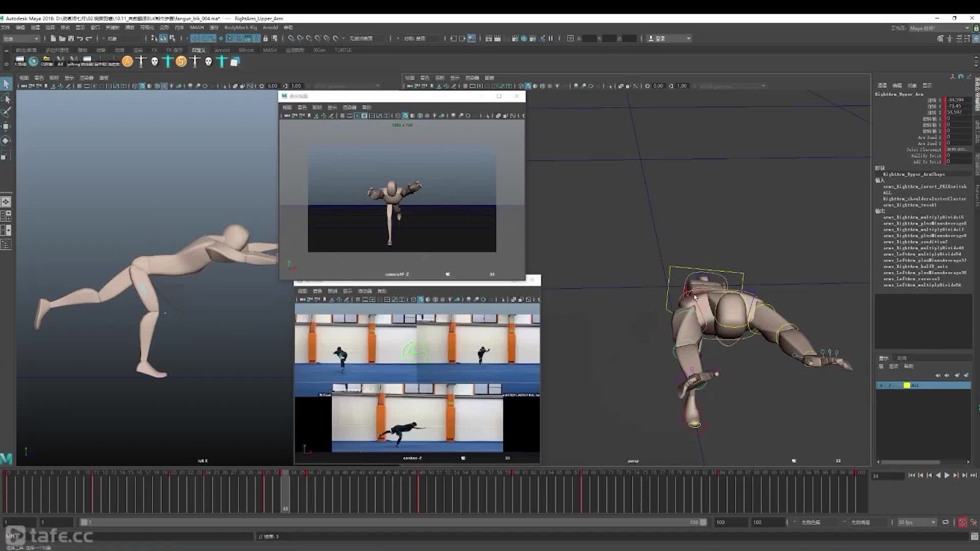The height and width of the screenshot is (551, 980).
Task: Click the orange A shelf icon
Action: (127, 62)
